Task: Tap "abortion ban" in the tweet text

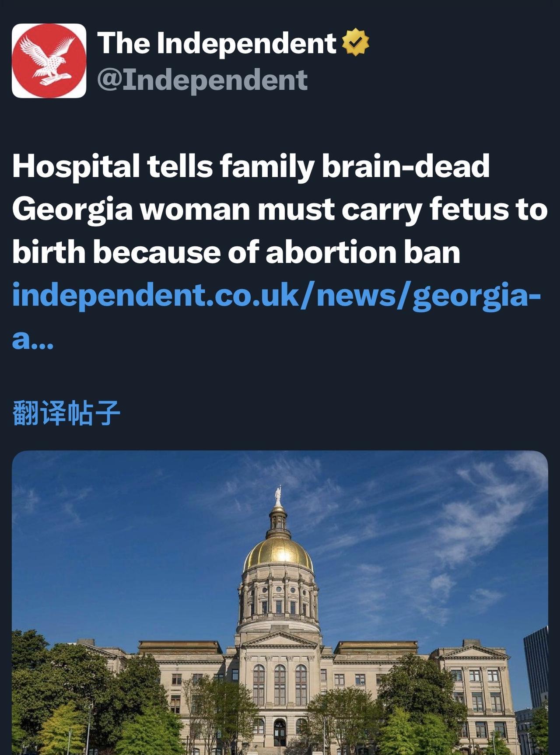Action: click(x=363, y=252)
